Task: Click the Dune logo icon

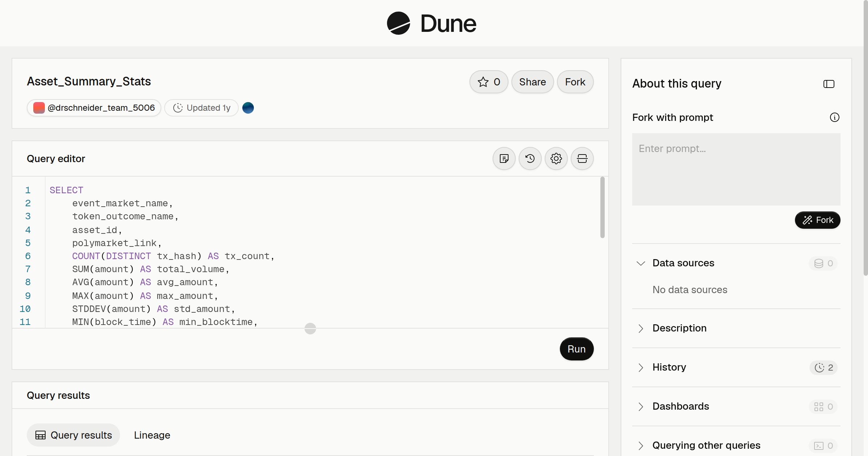Action: [398, 23]
